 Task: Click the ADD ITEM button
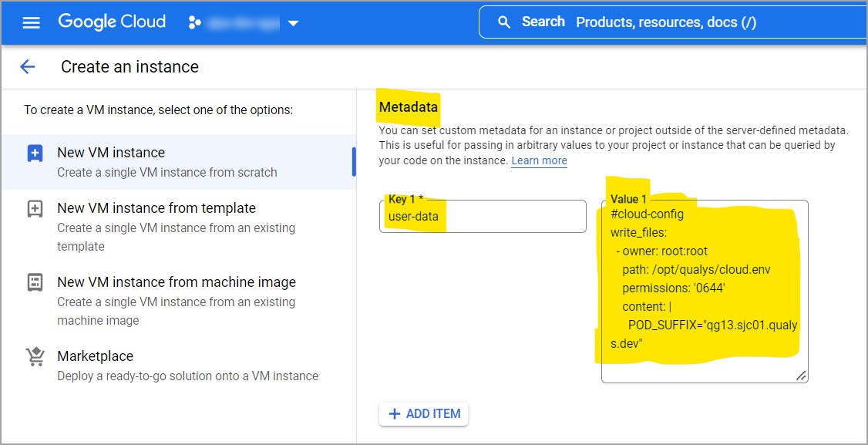pos(423,414)
